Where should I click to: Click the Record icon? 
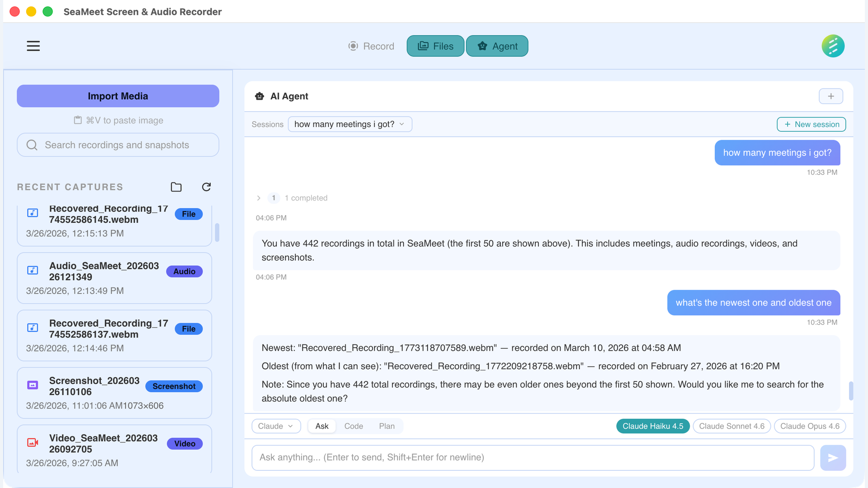tap(353, 46)
